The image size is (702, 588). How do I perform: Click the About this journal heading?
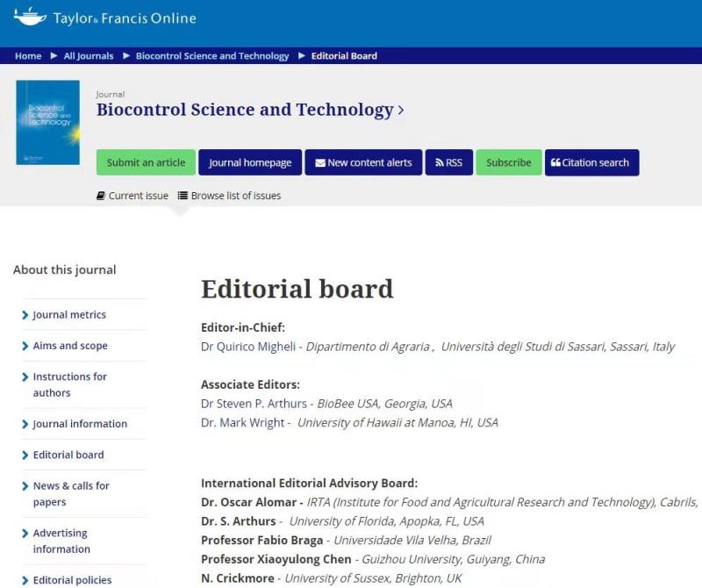click(64, 269)
